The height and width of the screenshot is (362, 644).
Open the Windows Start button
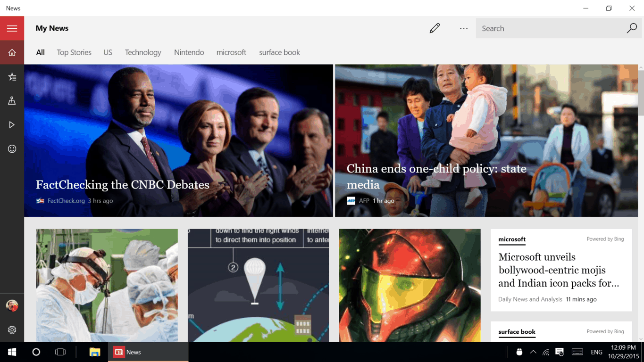click(x=12, y=352)
